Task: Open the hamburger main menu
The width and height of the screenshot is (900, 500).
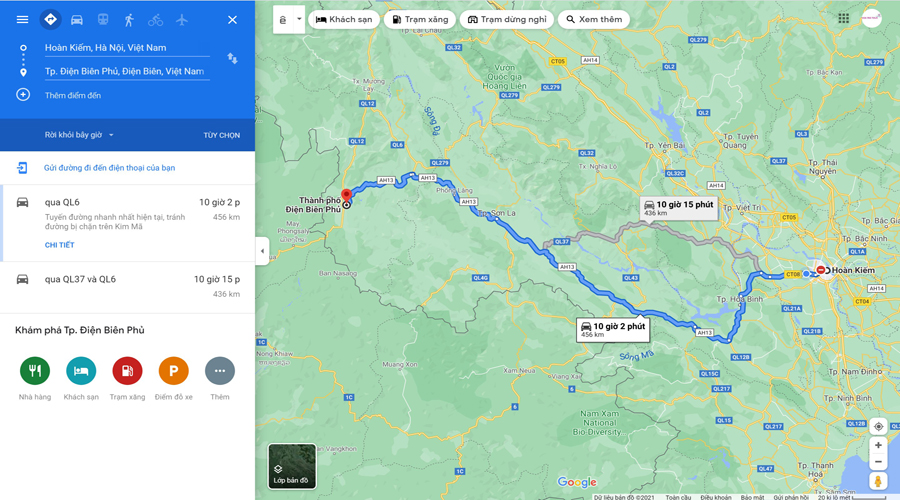Action: (x=22, y=20)
